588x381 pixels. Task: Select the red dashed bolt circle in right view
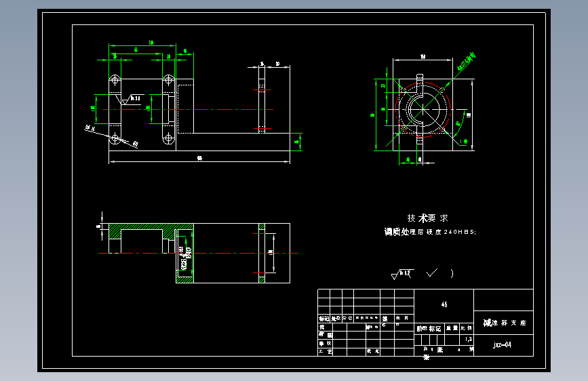point(423,110)
